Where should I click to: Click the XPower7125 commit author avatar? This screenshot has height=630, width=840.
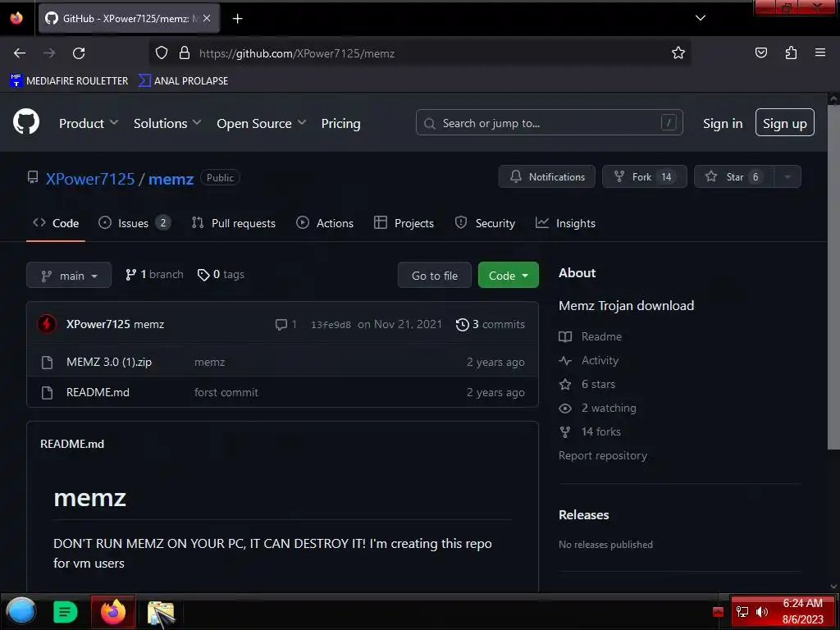[47, 324]
